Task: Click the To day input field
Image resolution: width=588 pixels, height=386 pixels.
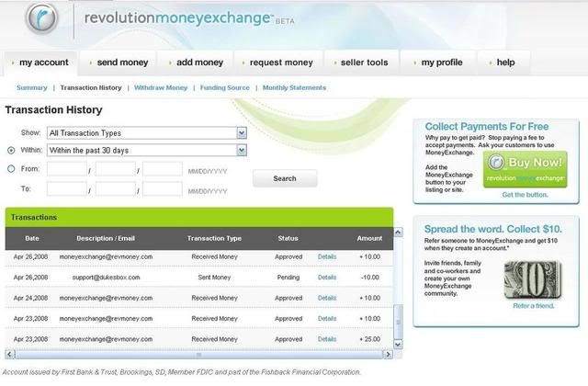Action: pyautogui.click(x=115, y=188)
